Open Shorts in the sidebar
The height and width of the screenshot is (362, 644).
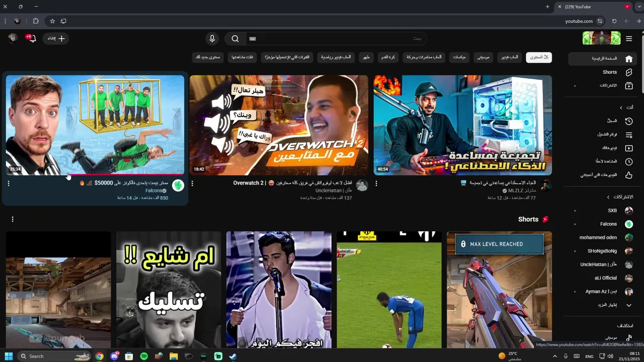pos(602,72)
